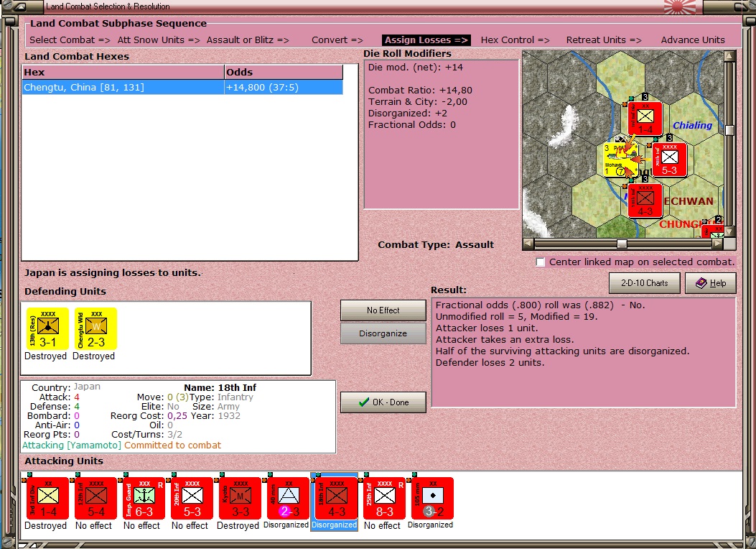Open the Help button

point(711,283)
